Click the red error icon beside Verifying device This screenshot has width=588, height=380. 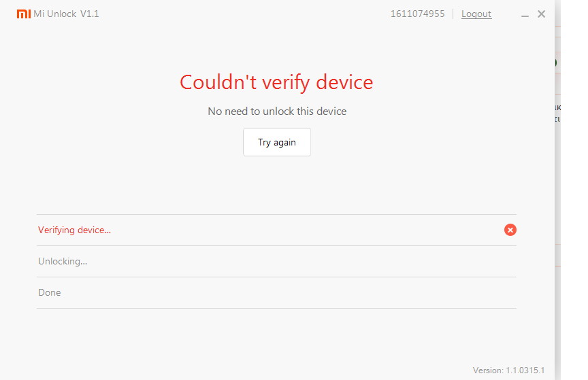pos(510,230)
